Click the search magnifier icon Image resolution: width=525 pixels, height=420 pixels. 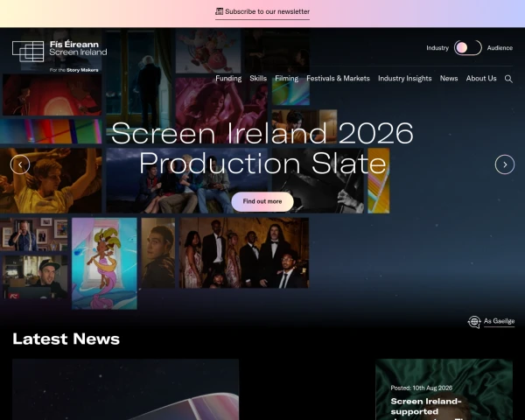point(508,79)
